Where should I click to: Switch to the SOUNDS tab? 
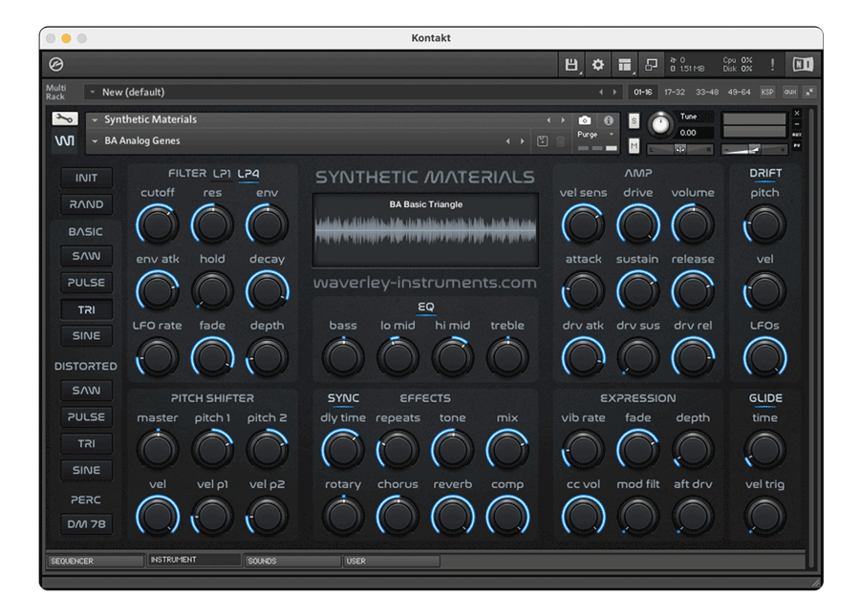(292, 561)
